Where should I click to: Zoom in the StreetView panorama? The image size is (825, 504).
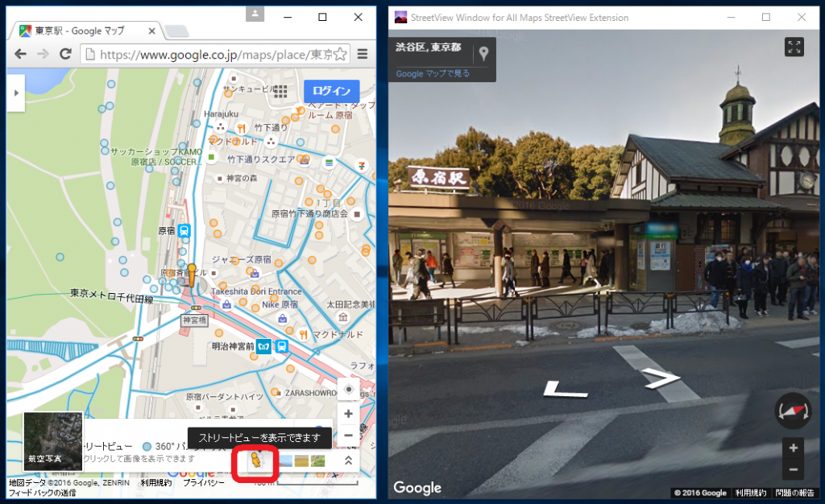tap(794, 448)
